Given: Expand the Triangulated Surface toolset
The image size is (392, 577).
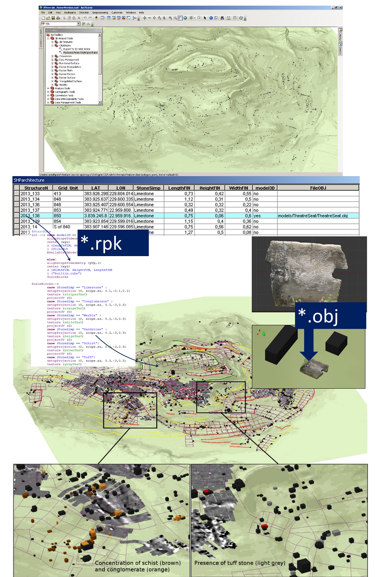Looking at the screenshot, I should click(x=52, y=81).
